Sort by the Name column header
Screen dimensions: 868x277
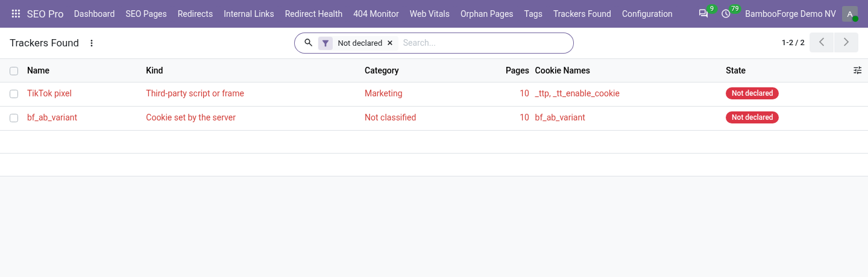point(38,70)
